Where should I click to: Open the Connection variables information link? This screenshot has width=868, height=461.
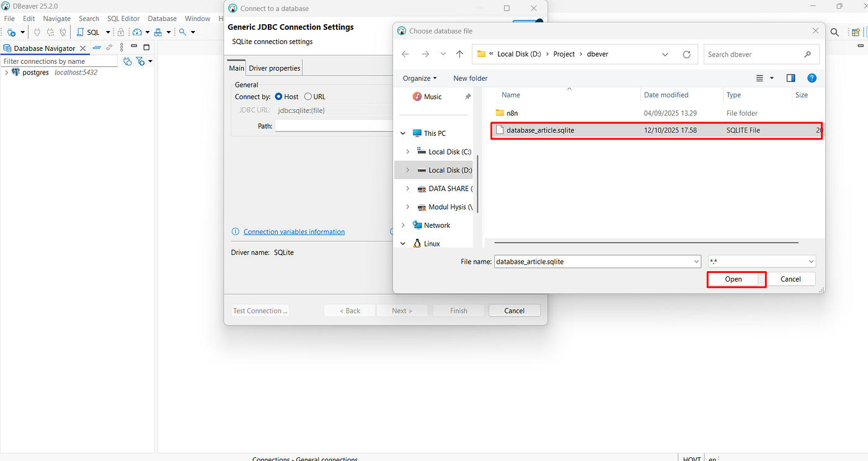point(294,231)
